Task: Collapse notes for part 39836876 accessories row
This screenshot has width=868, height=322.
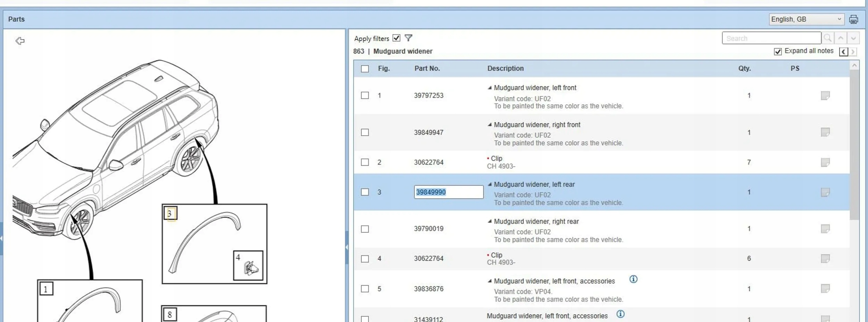Action: click(x=490, y=281)
